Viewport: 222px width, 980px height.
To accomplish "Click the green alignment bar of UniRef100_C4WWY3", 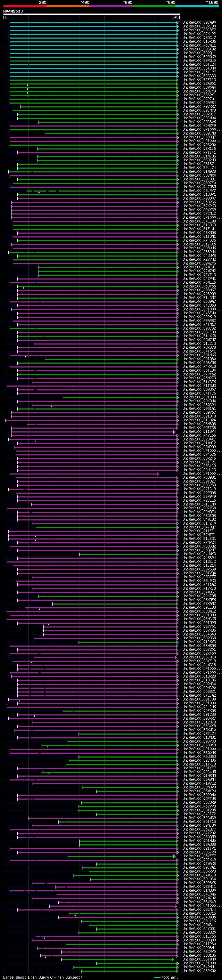I will click(129, 554).
